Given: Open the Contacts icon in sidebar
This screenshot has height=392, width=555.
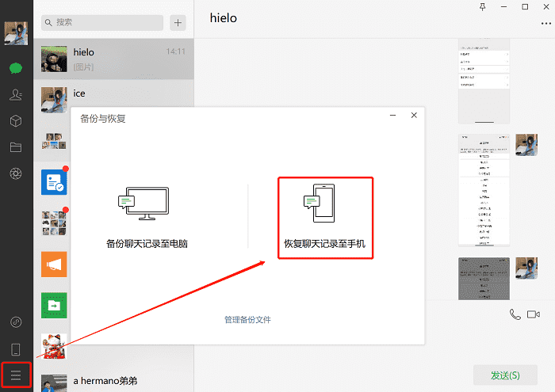Looking at the screenshot, I should [16, 95].
